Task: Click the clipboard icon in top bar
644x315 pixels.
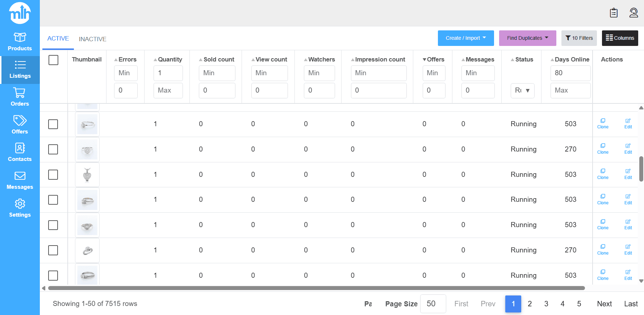Action: coord(614,13)
